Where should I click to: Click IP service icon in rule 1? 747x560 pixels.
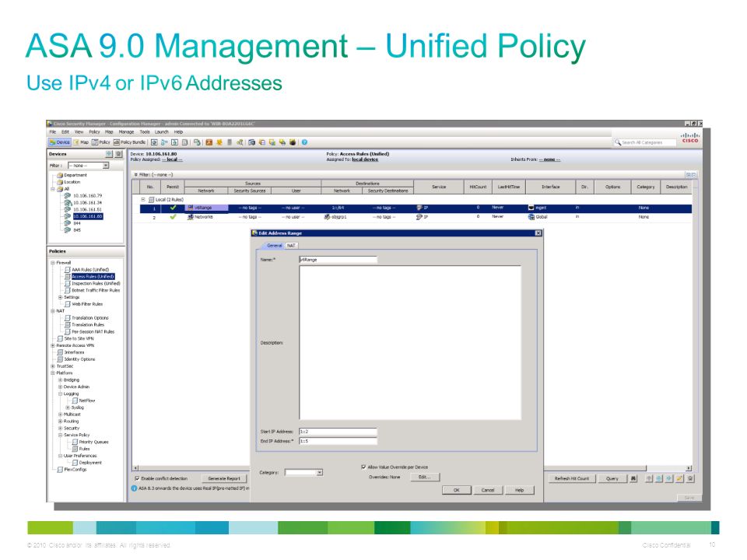419,208
